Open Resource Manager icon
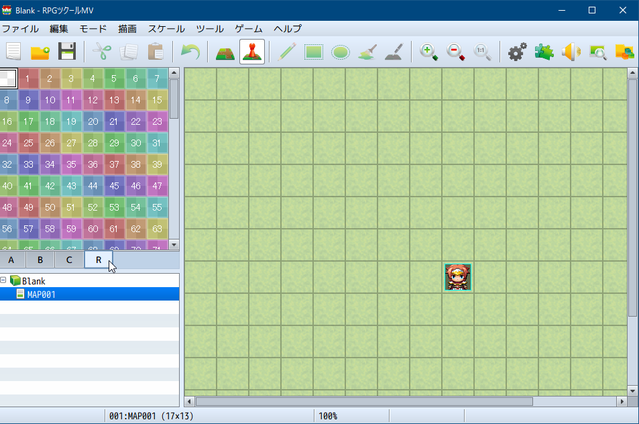 (x=625, y=52)
